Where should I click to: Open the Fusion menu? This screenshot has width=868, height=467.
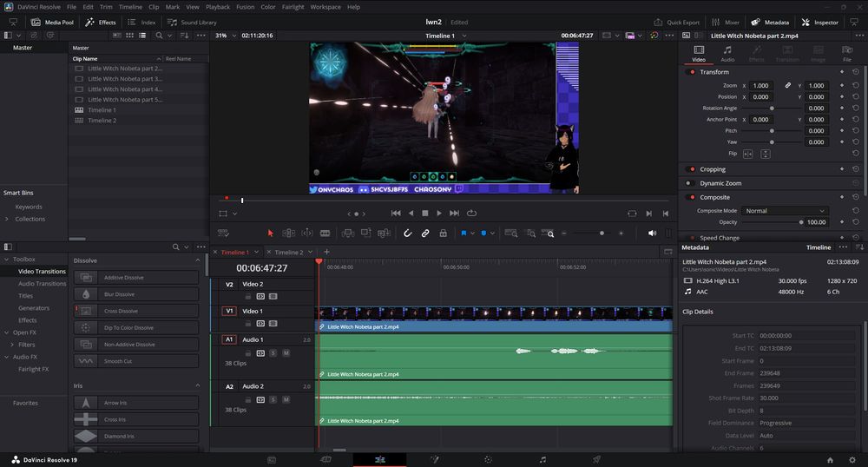(245, 7)
